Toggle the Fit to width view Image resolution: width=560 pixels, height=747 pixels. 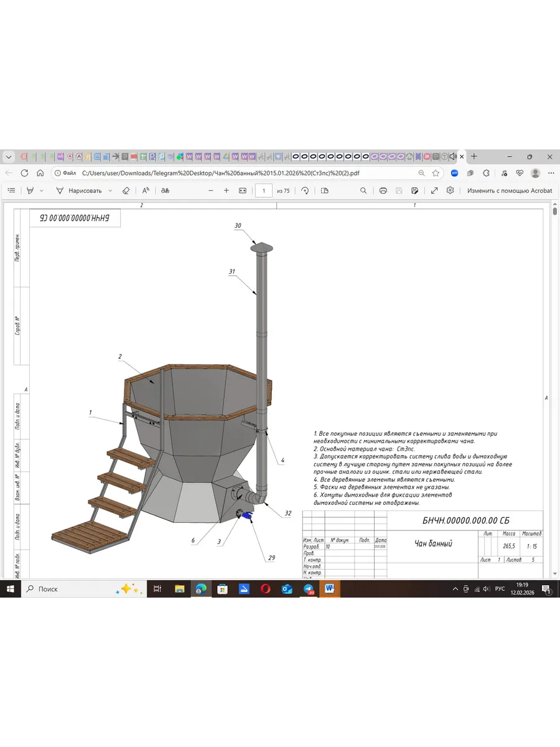click(243, 190)
